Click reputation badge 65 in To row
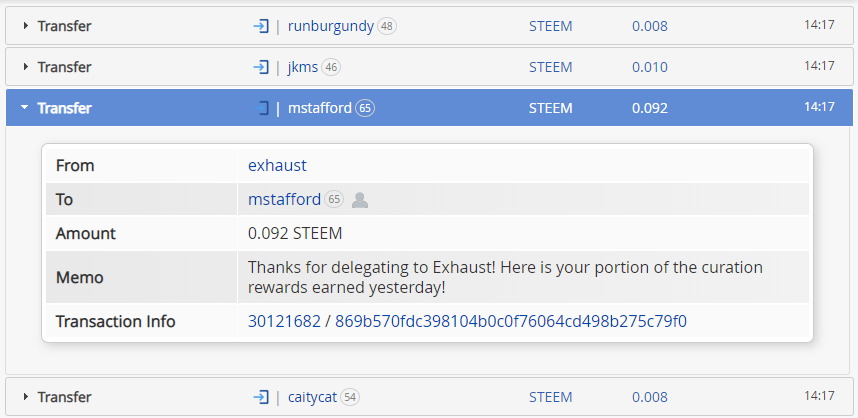The height and width of the screenshot is (418, 858). pyautogui.click(x=334, y=200)
